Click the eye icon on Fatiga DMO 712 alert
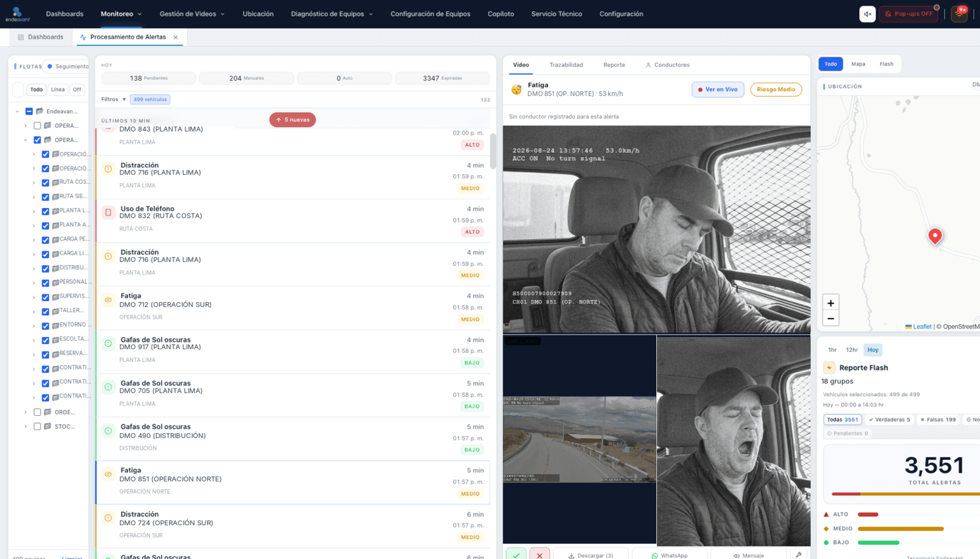Image resolution: width=980 pixels, height=559 pixels. (x=108, y=300)
